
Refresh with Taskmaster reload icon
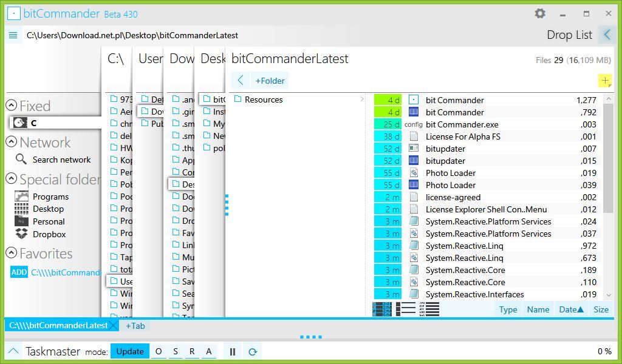click(x=252, y=351)
